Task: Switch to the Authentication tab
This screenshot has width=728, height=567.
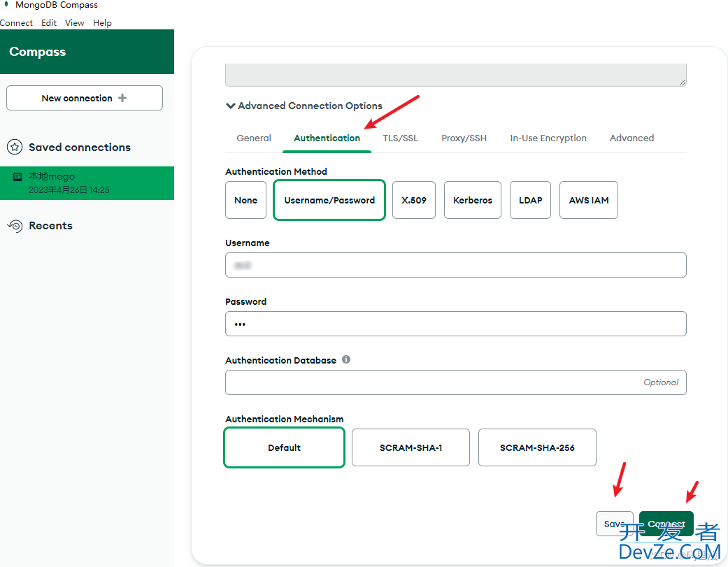Action: (x=327, y=138)
